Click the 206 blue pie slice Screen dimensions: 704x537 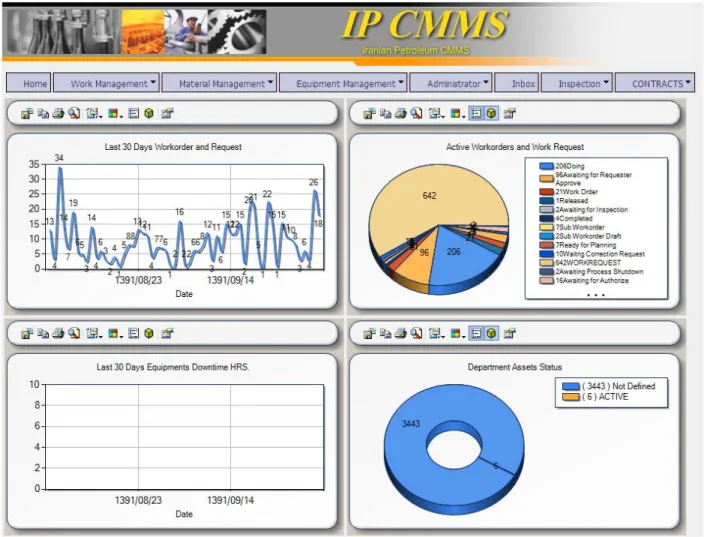point(453,252)
